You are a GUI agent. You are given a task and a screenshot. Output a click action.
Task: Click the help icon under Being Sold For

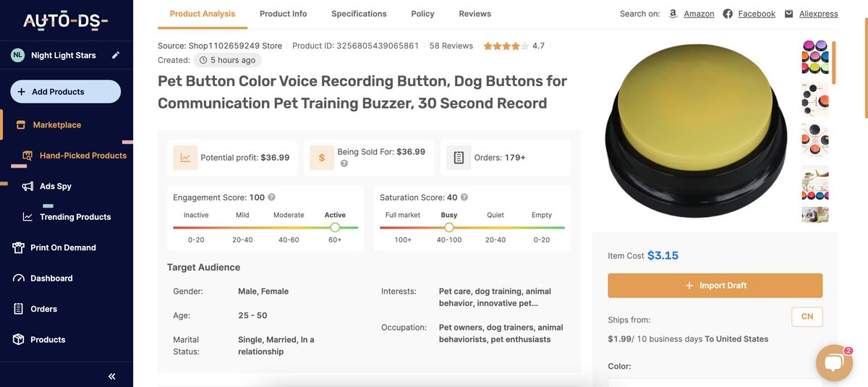[x=344, y=163]
